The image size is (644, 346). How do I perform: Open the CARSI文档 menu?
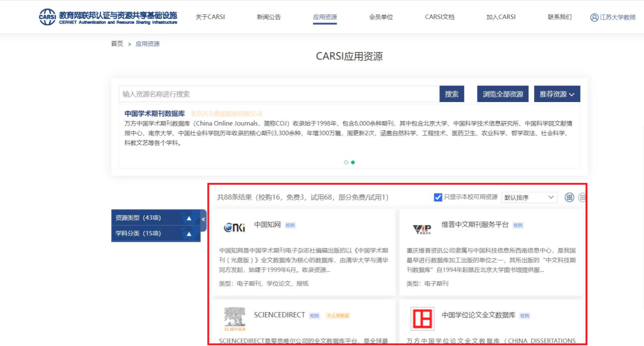click(x=440, y=17)
